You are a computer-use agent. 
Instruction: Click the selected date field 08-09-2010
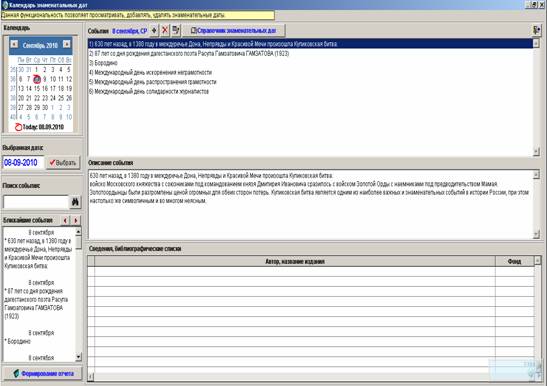[23, 163]
